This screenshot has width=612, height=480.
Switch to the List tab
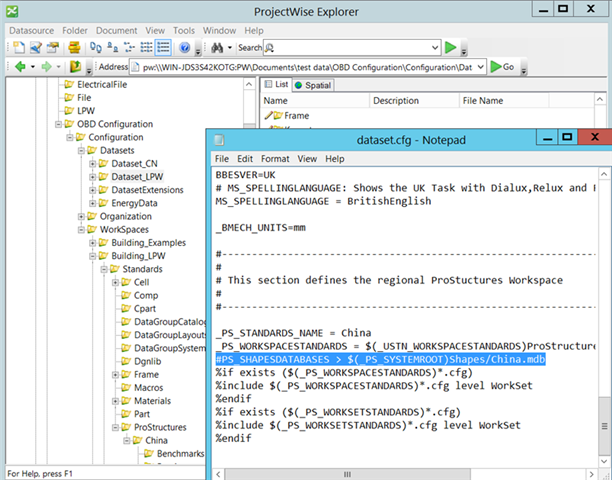[x=277, y=84]
